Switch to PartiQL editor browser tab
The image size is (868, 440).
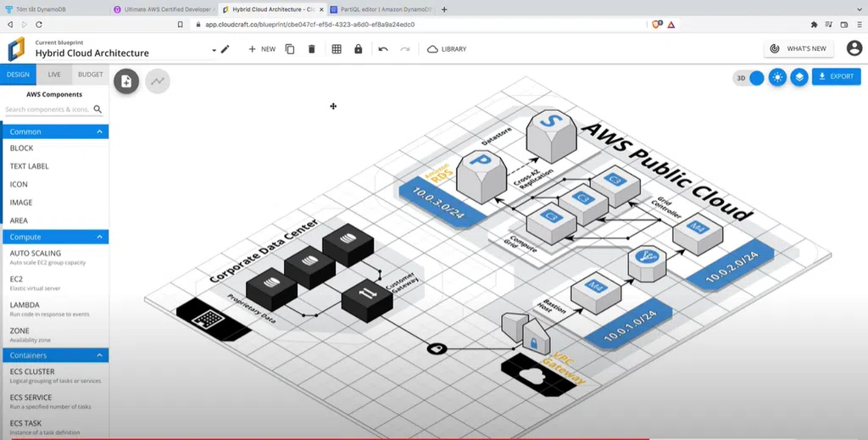(381, 9)
